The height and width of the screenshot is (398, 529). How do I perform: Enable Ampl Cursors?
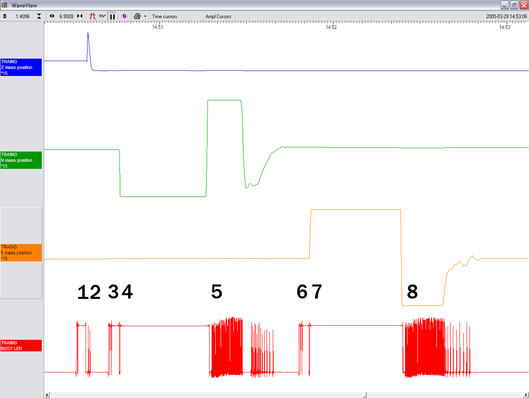pos(218,16)
